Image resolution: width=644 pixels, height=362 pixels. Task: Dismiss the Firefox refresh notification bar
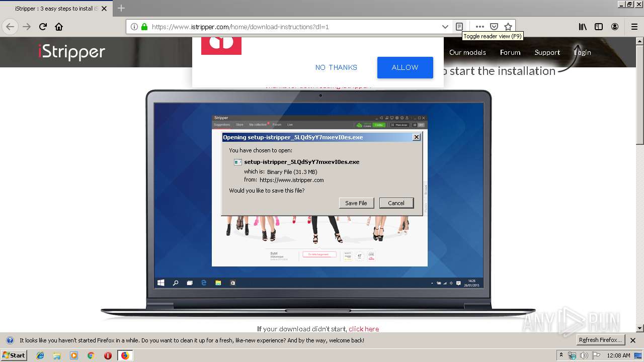point(633,340)
